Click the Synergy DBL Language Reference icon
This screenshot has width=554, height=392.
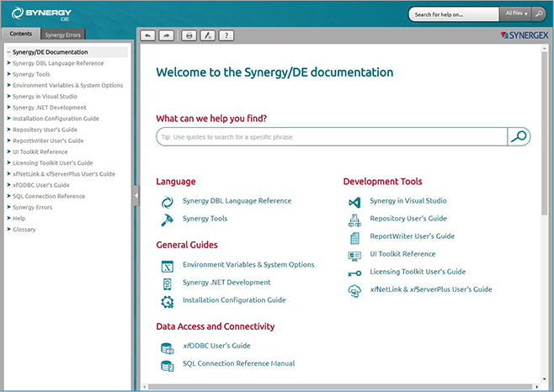(x=167, y=202)
